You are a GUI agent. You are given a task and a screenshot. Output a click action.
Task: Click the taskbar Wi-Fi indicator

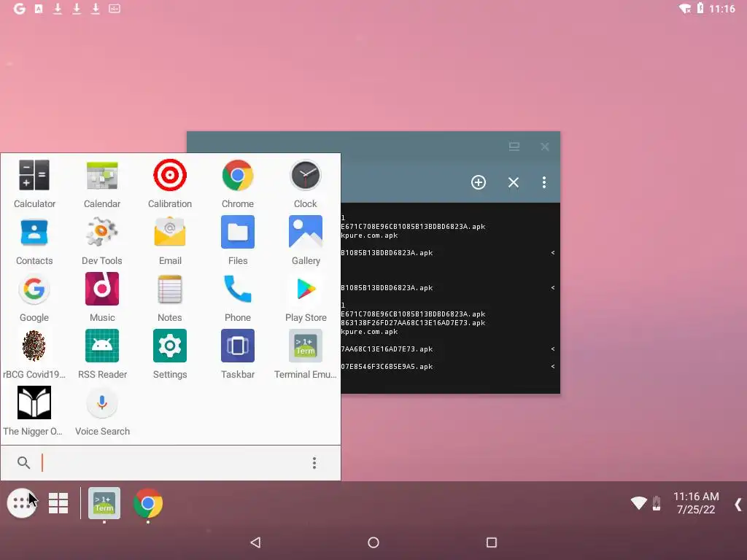point(639,503)
